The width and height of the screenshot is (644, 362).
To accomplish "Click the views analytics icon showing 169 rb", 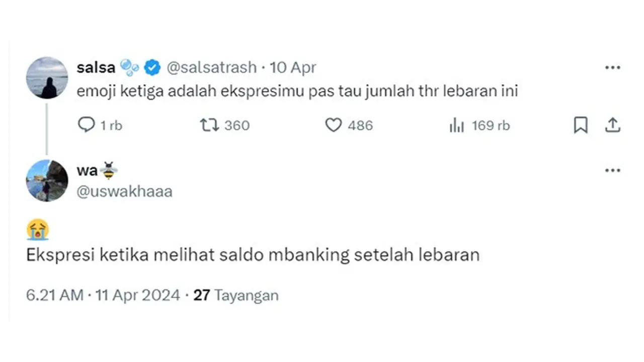I will [x=457, y=126].
